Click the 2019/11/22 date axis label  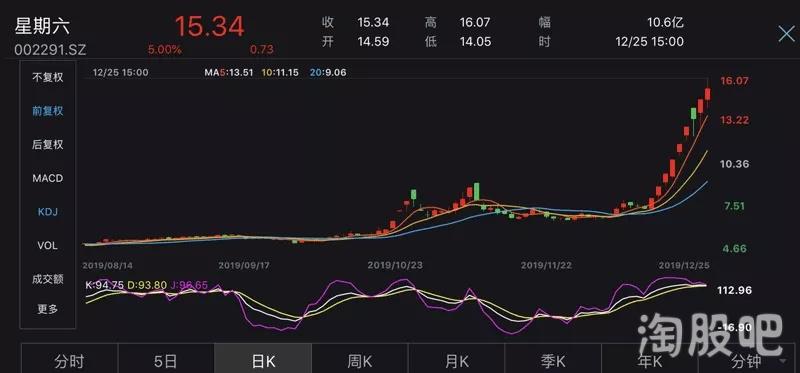tap(546, 265)
